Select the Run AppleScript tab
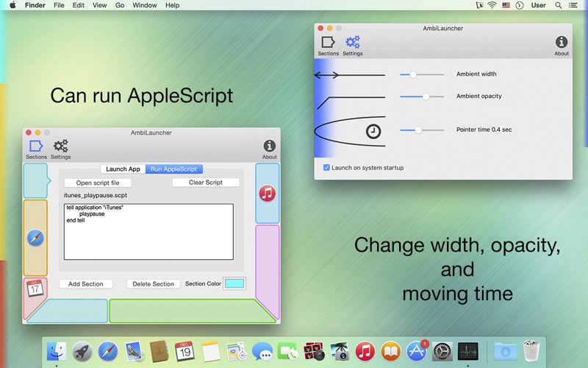Viewport: 588px width, 368px height. tap(174, 169)
